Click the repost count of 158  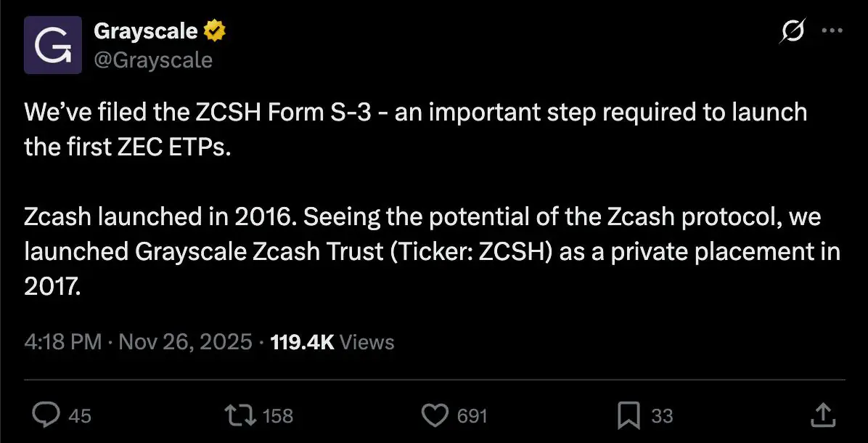click(x=277, y=415)
